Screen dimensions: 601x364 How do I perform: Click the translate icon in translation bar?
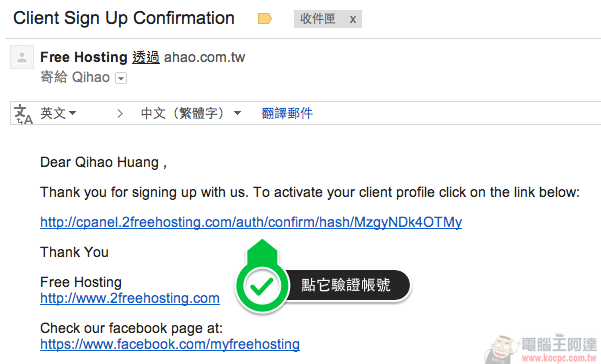(23, 115)
